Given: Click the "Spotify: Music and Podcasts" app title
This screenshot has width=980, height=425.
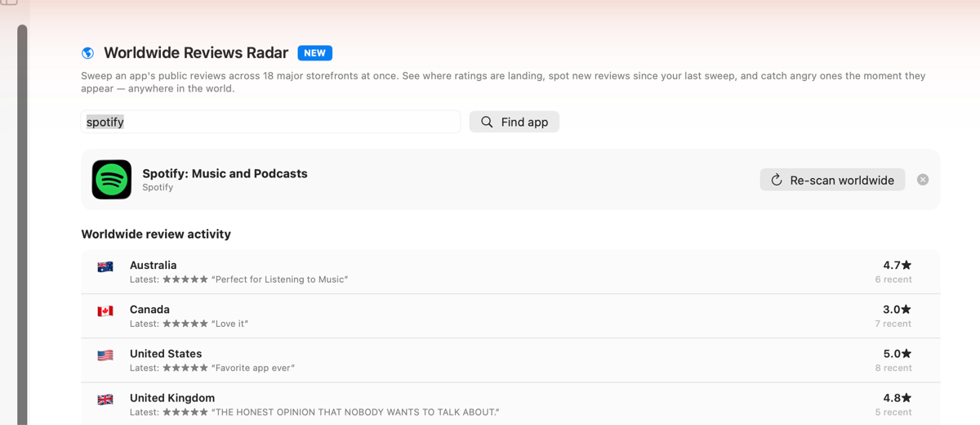Looking at the screenshot, I should point(225,173).
